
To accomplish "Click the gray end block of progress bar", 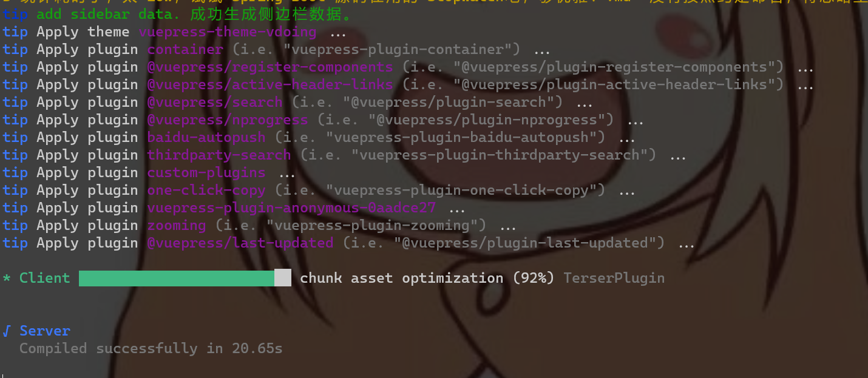I will [283, 278].
